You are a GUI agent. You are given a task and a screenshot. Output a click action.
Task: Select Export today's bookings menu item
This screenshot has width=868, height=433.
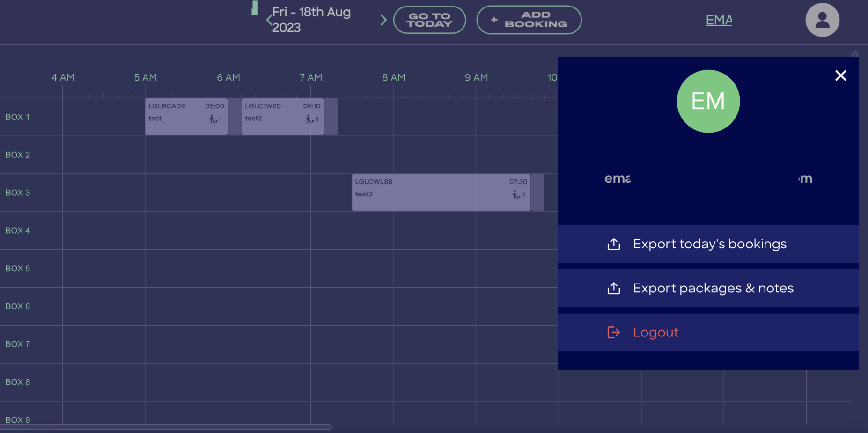coord(709,244)
